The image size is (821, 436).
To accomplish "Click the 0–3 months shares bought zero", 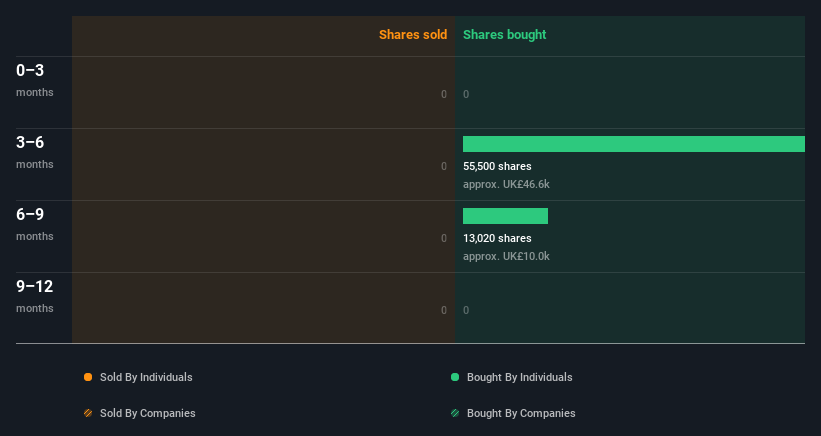I will pos(466,94).
